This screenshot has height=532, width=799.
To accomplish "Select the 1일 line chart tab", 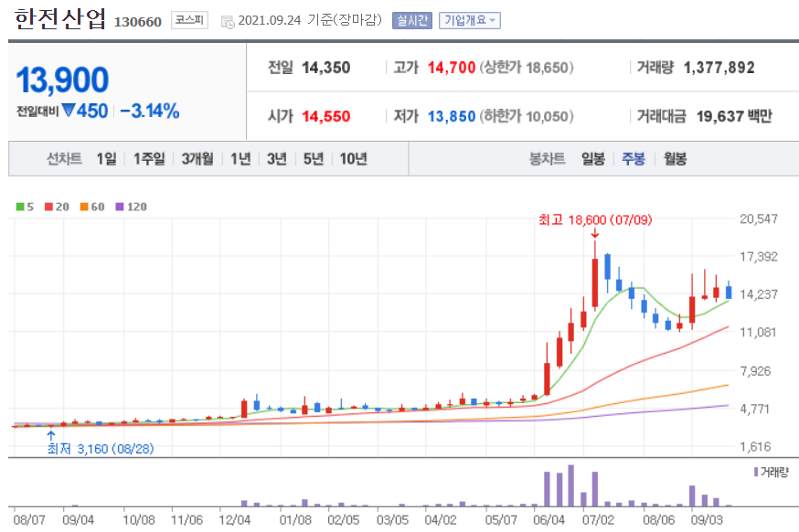I will point(106,159).
